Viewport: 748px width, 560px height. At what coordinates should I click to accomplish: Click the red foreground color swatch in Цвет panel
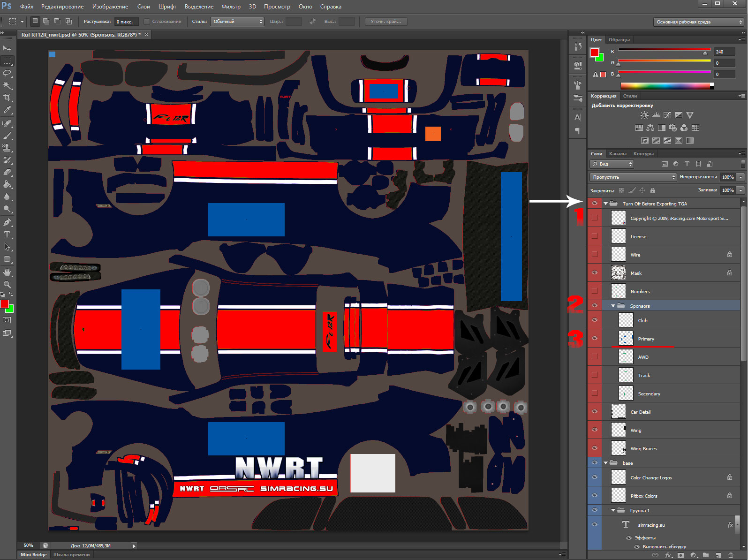(x=595, y=52)
